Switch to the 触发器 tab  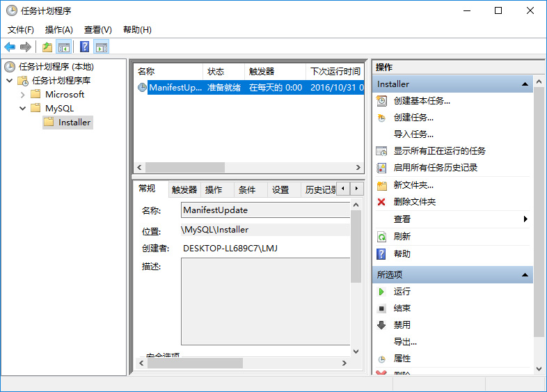184,189
